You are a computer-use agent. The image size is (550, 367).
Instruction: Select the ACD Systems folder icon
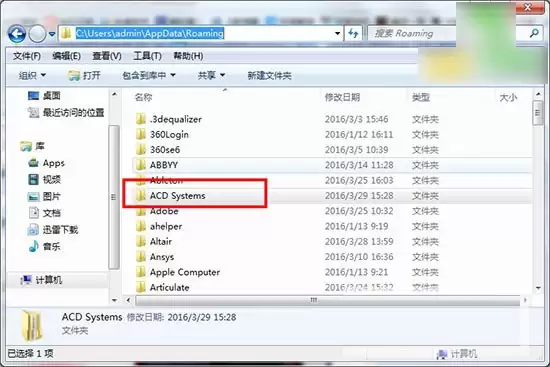(141, 196)
